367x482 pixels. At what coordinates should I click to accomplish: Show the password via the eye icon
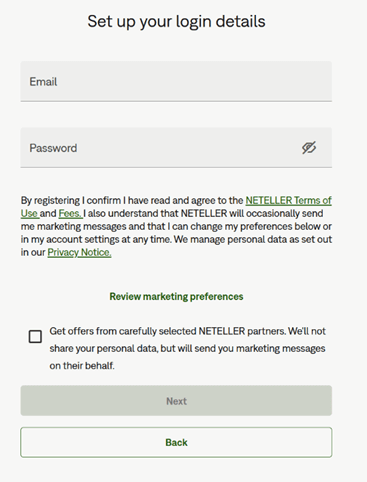[x=309, y=148]
